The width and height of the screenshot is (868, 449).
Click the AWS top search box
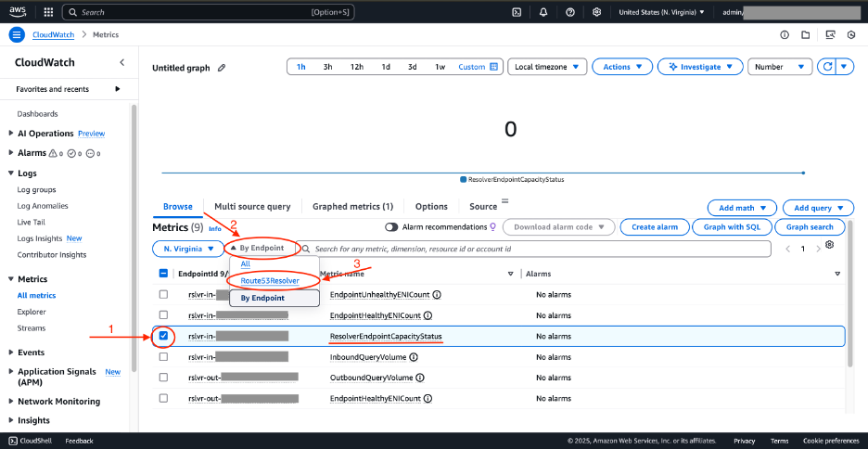208,12
